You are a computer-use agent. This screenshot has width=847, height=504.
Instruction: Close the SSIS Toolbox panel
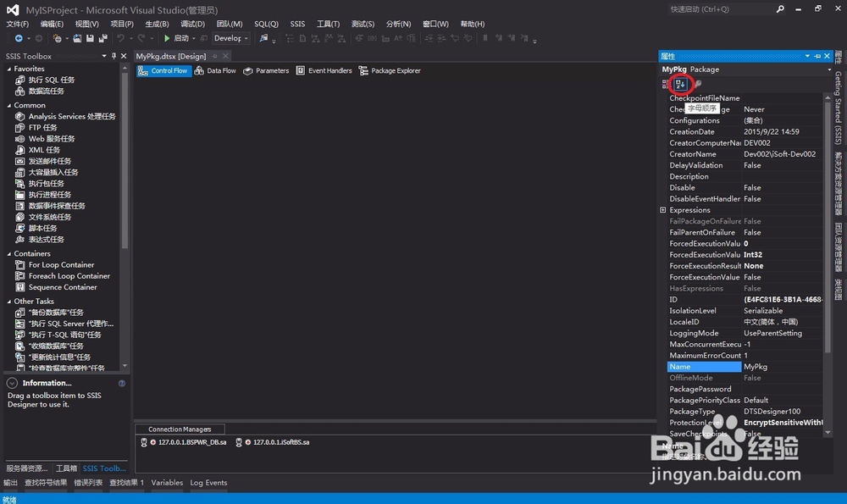(124, 56)
